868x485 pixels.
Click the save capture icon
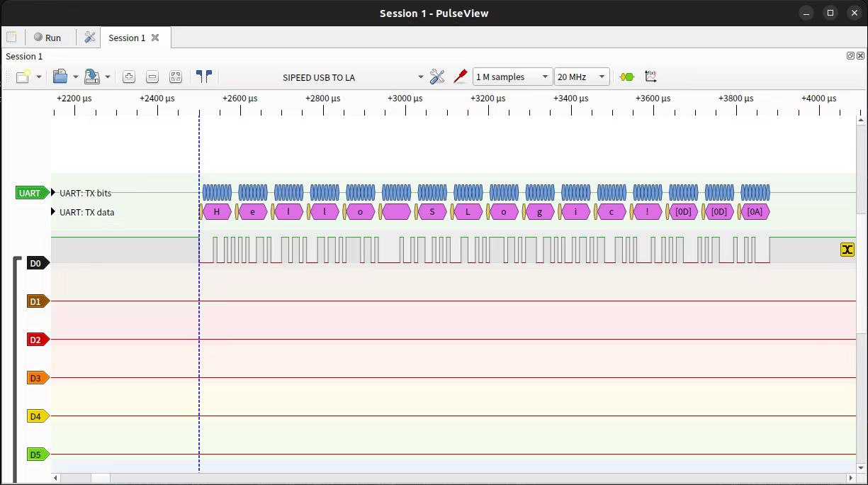point(91,77)
